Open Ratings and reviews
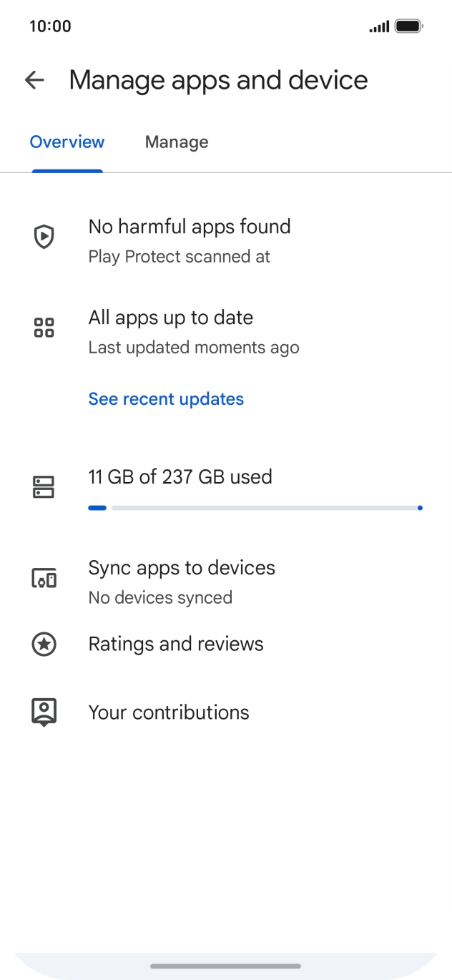 pyautogui.click(x=226, y=645)
